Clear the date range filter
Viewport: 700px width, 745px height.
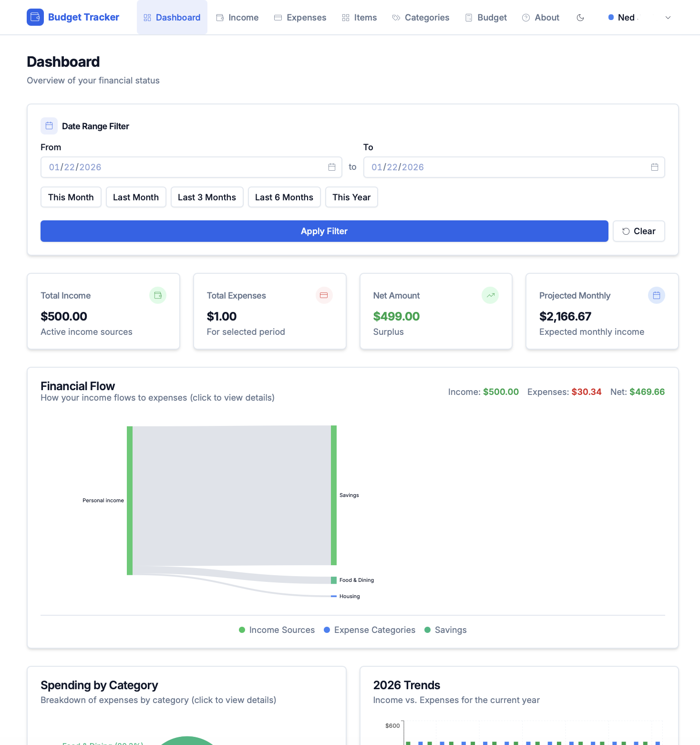(x=638, y=231)
